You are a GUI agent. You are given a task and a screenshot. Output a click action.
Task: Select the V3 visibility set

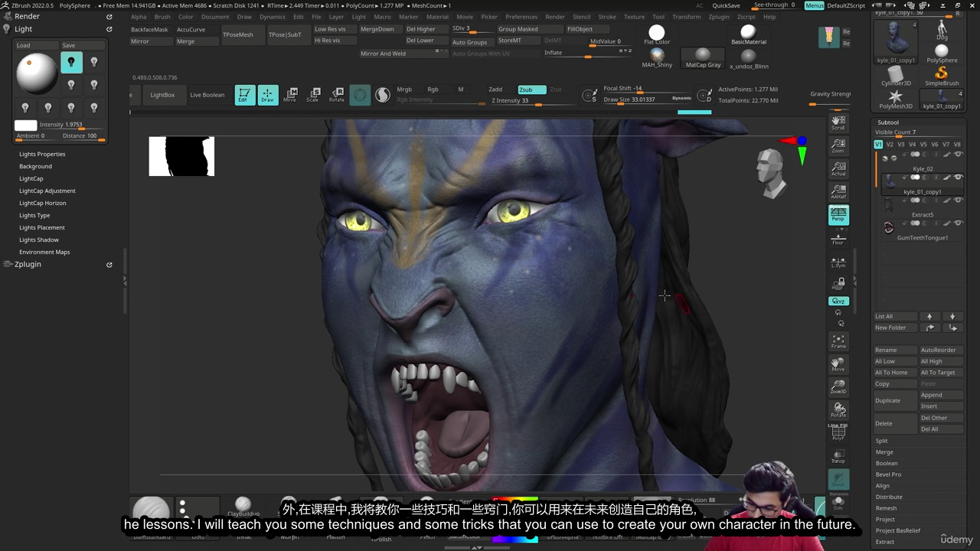pyautogui.click(x=900, y=144)
